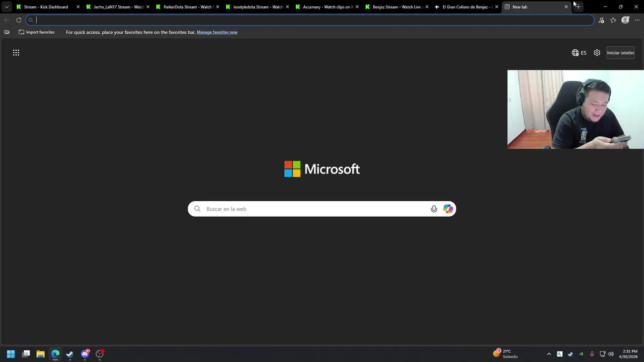Open Task View on taskbar
Image resolution: width=644 pixels, height=362 pixels.
pyautogui.click(x=26, y=354)
